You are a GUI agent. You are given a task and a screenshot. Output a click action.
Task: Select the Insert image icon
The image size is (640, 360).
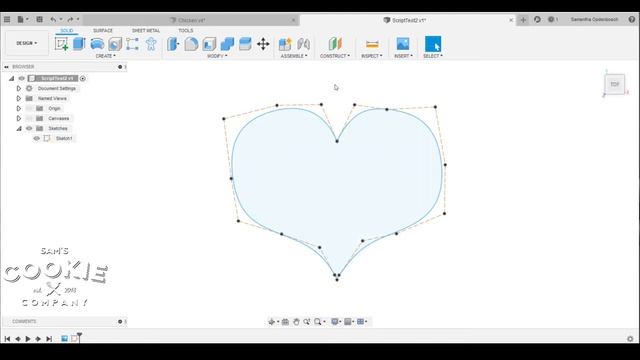[x=403, y=44]
